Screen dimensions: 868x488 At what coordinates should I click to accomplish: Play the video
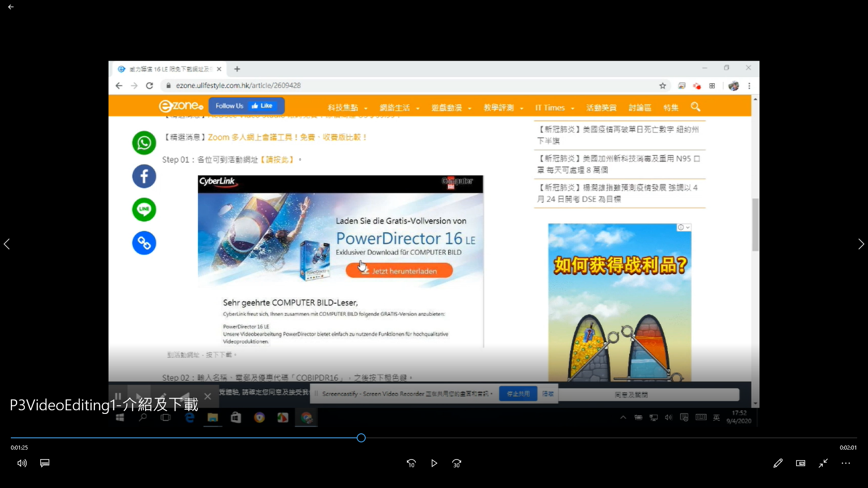pyautogui.click(x=434, y=463)
